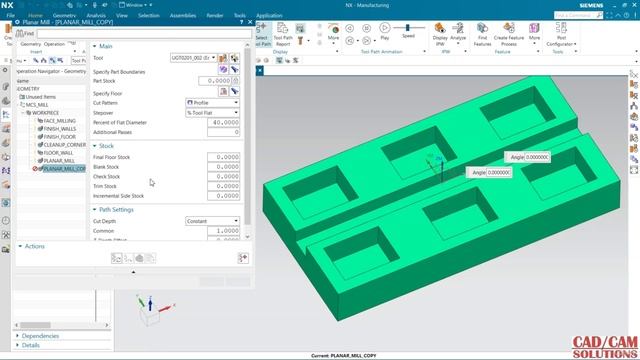Select MCS_MILL node in navigator

37,105
